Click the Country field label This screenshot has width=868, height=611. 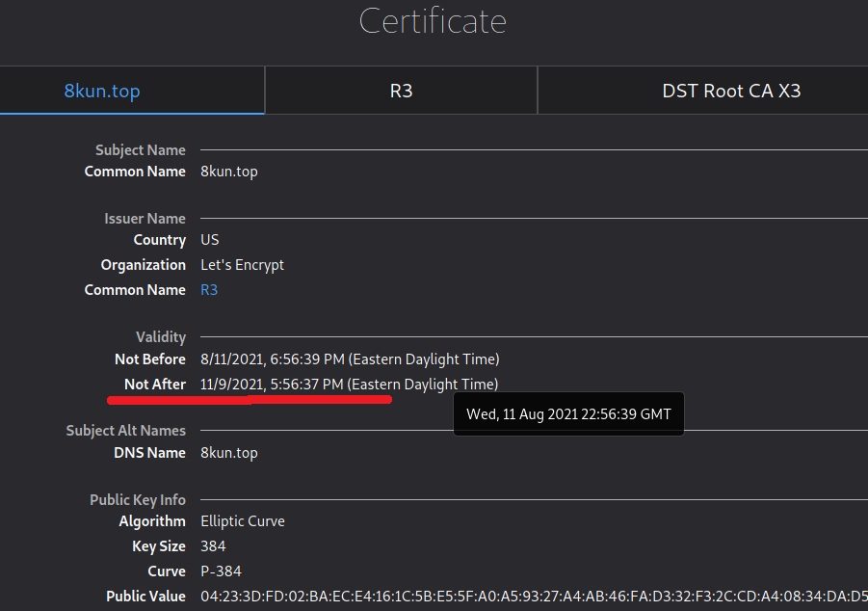(160, 240)
